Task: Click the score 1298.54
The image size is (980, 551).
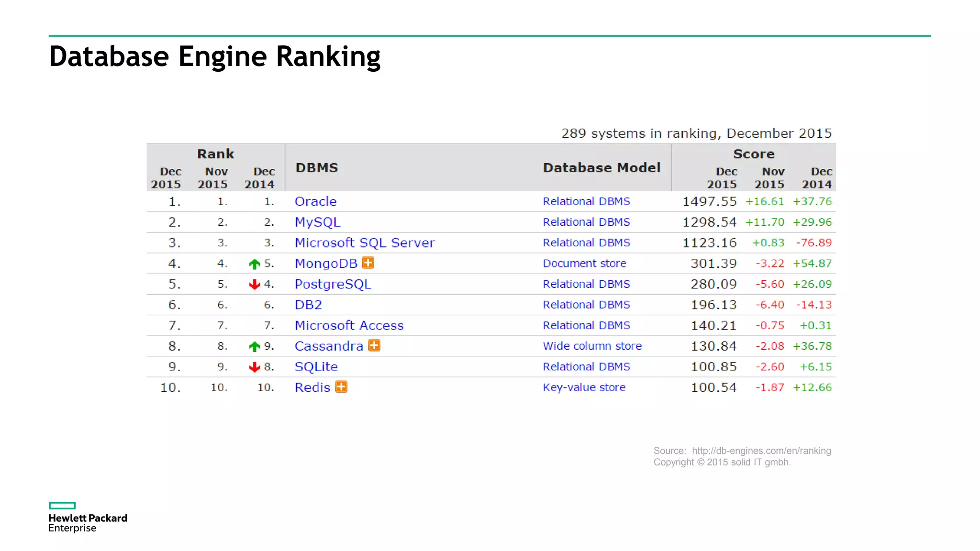Action: pos(709,222)
